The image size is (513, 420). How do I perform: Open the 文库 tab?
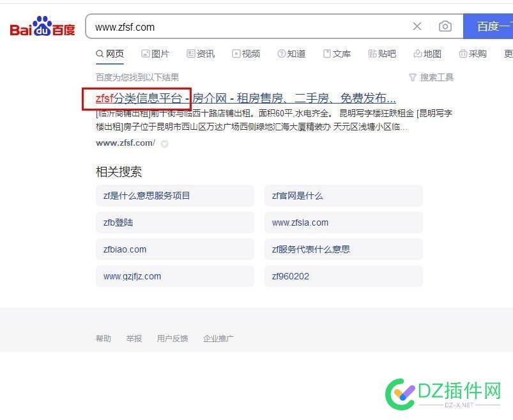click(x=337, y=53)
